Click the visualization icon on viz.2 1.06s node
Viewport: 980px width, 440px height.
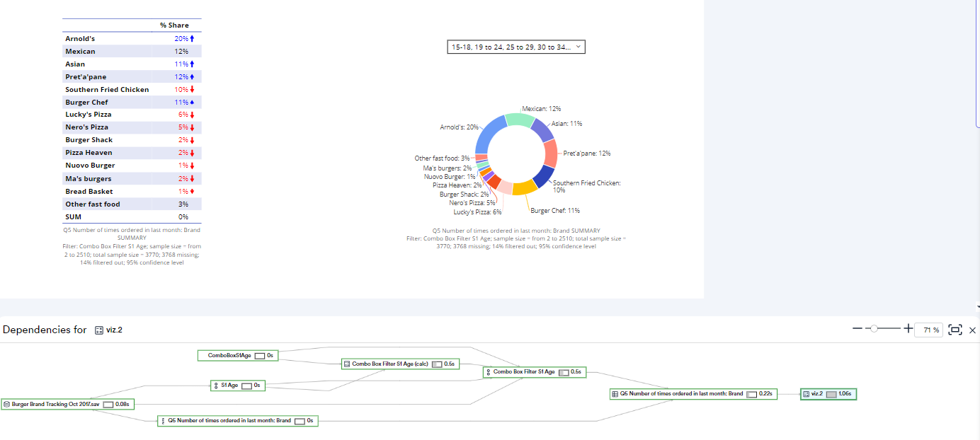806,394
